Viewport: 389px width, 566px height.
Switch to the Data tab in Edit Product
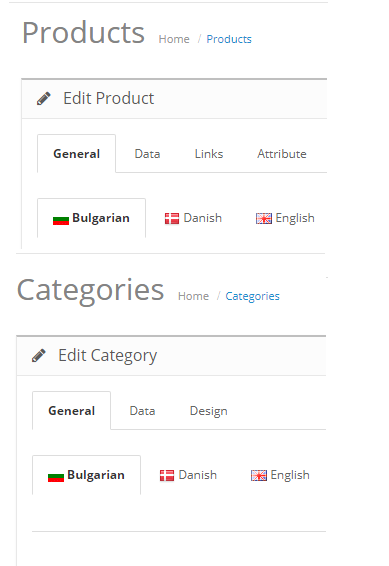coord(147,154)
